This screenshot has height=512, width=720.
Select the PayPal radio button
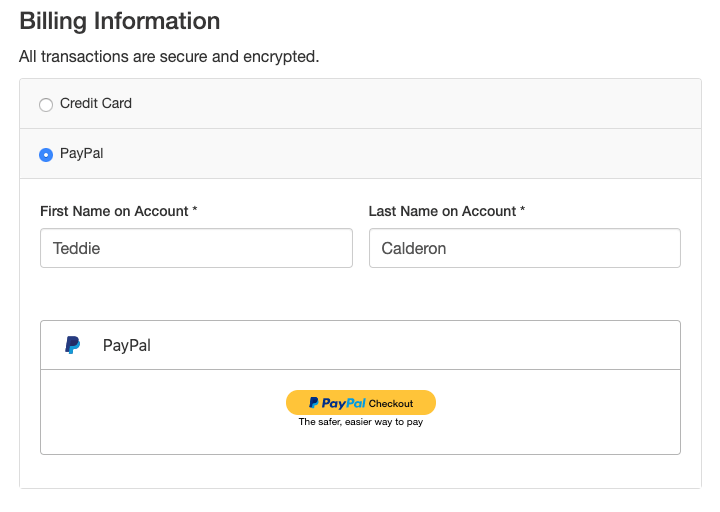coord(46,155)
